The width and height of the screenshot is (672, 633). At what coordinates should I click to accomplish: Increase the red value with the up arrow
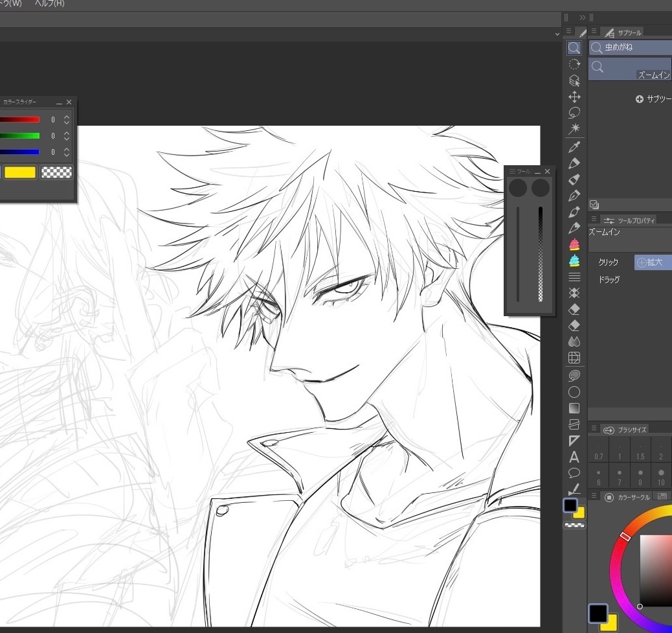pyautogui.click(x=67, y=117)
